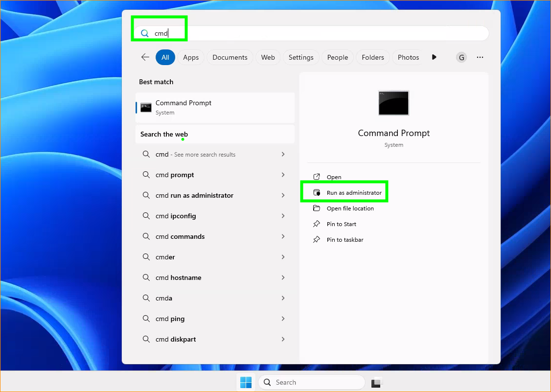Choose Open file location

coord(350,208)
